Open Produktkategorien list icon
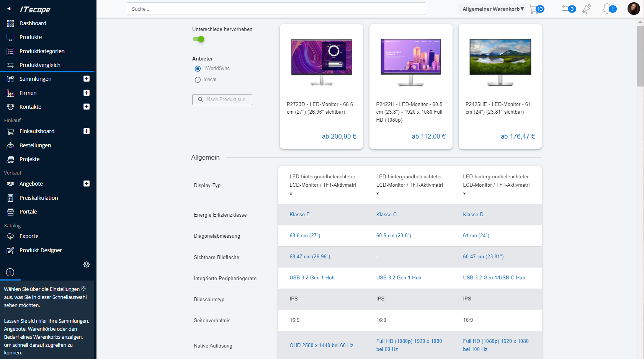The image size is (644, 359). pyautogui.click(x=10, y=51)
